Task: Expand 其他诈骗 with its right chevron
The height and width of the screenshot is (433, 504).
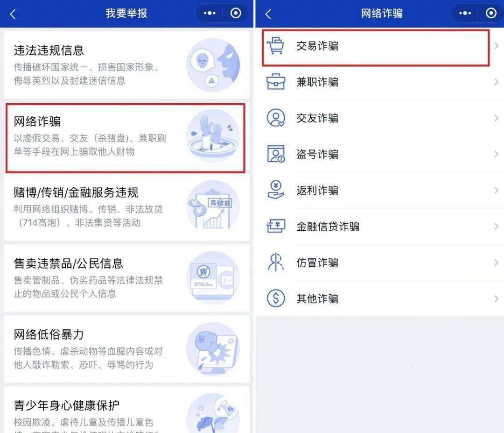Action: click(496, 298)
